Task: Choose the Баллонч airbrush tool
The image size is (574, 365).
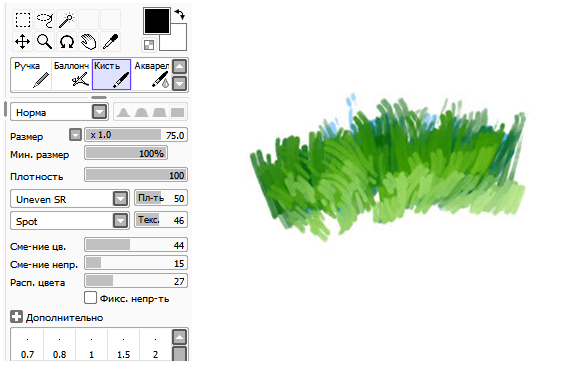Action: [x=71, y=75]
